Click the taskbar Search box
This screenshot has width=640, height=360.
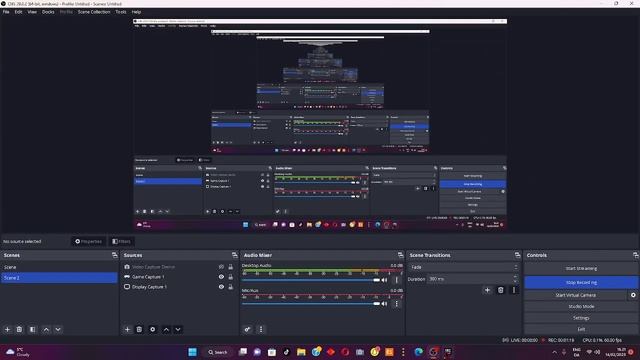[218, 352]
